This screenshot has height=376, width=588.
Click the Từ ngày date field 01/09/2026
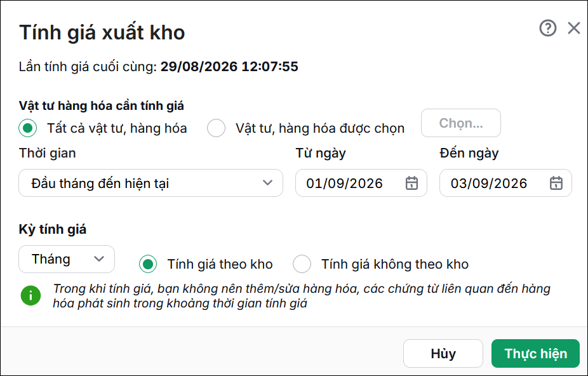coord(361,183)
